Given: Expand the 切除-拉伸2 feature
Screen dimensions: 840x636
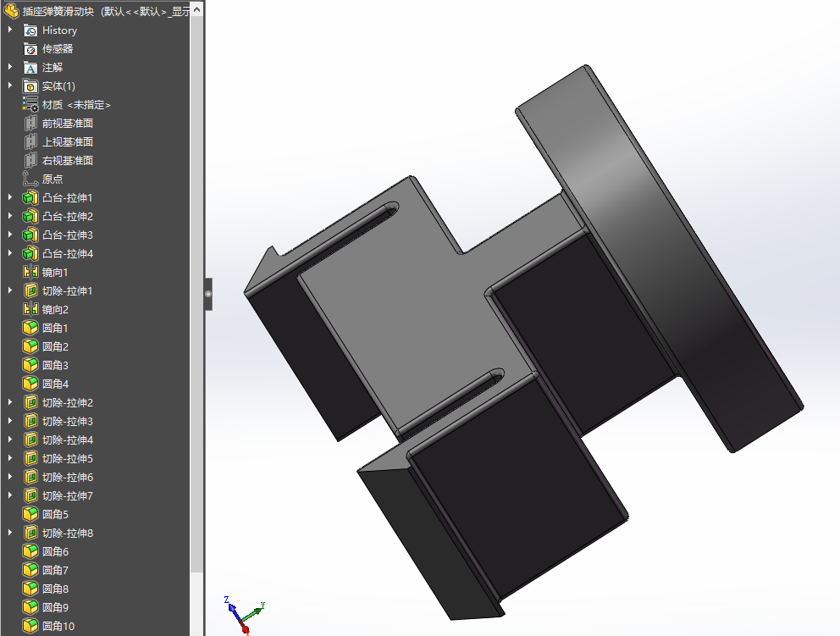Looking at the screenshot, I should [9, 402].
